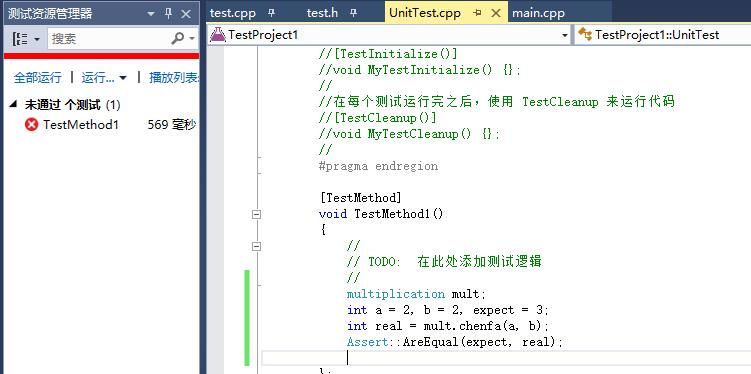Pin the Test Explorer panel
Screen dimensions: 751x374
click(x=168, y=14)
